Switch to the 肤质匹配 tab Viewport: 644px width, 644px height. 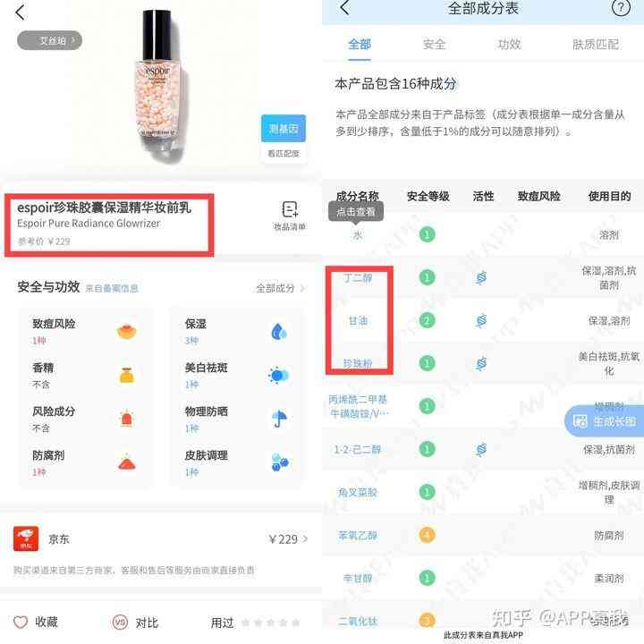tap(596, 44)
